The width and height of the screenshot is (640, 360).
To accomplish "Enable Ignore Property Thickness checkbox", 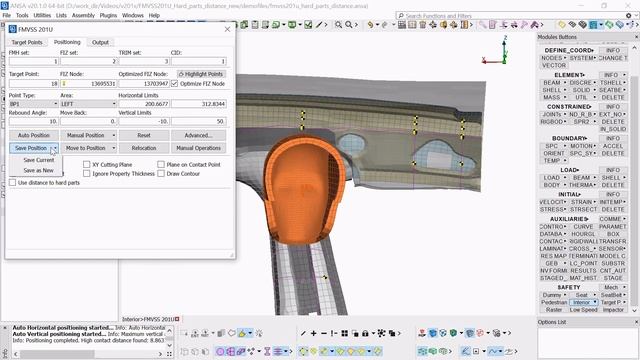I will (x=87, y=173).
